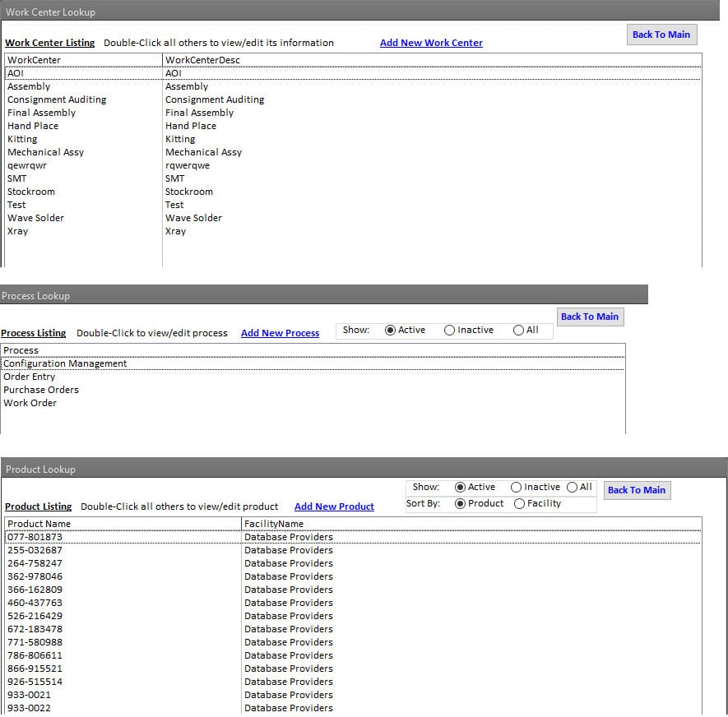
Task: Select Kitting work center row
Action: [x=353, y=139]
